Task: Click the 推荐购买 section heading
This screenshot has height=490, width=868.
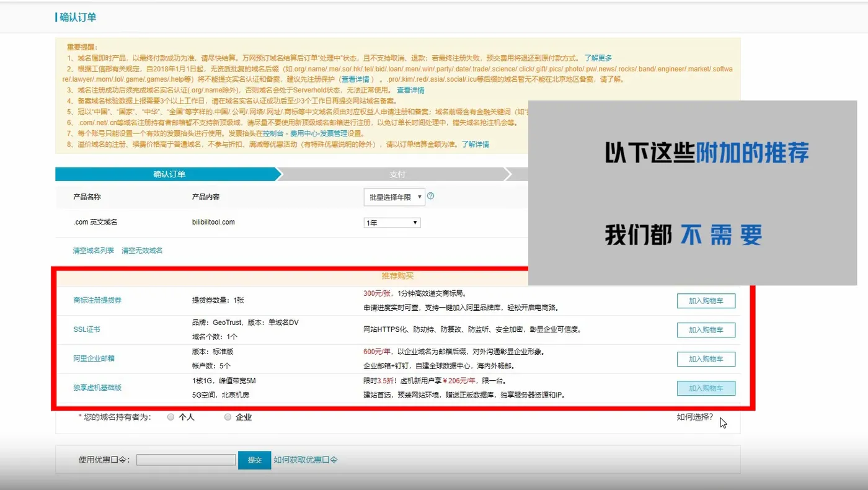Action: [x=397, y=276]
